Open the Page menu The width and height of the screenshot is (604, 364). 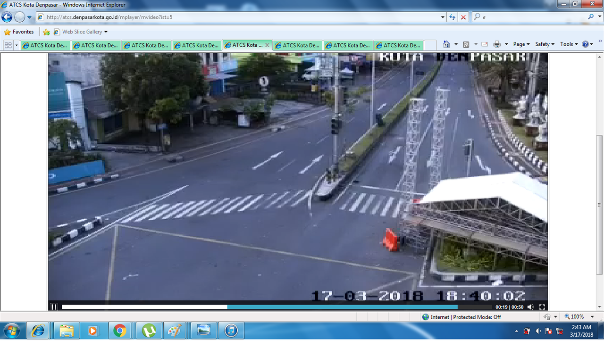click(x=521, y=44)
